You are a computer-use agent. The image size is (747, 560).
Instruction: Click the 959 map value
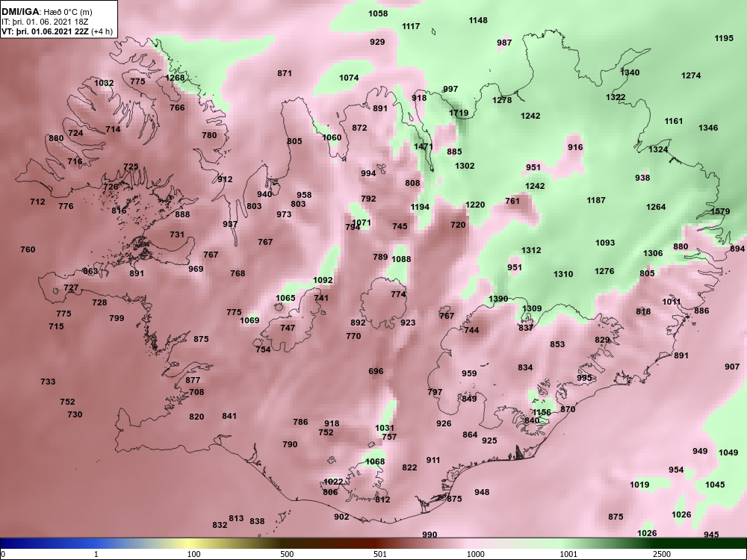(x=469, y=374)
